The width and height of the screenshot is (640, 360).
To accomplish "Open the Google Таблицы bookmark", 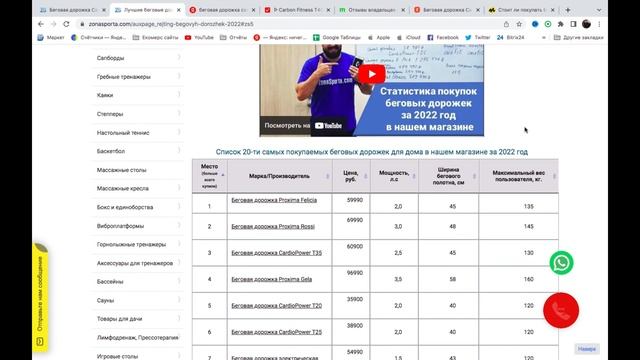I will click(x=337, y=38).
